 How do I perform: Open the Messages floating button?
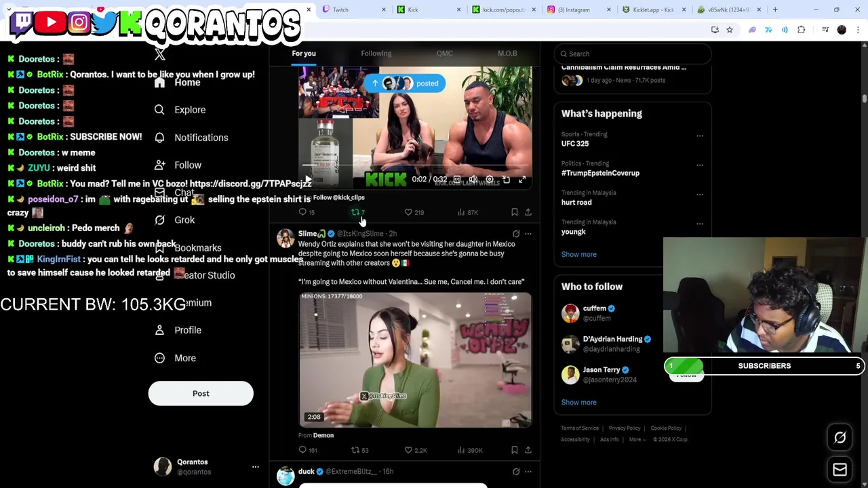pos(840,470)
